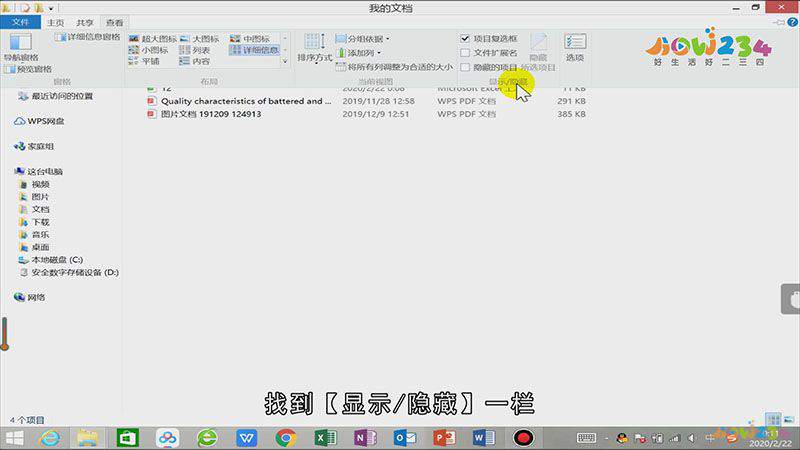Choose 小图标 layout
This screenshot has height=450, width=800.
(x=148, y=50)
